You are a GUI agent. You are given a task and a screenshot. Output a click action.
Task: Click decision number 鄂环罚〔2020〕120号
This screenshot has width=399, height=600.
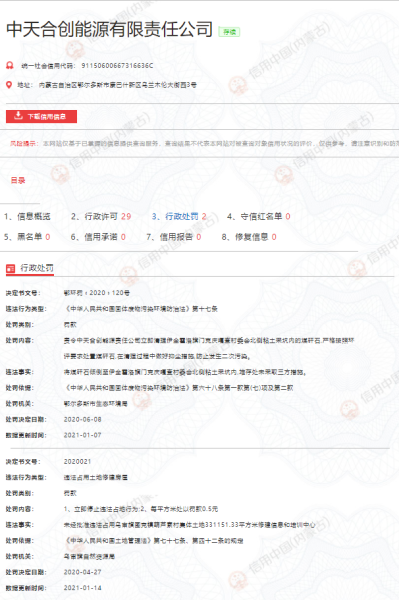click(96, 293)
